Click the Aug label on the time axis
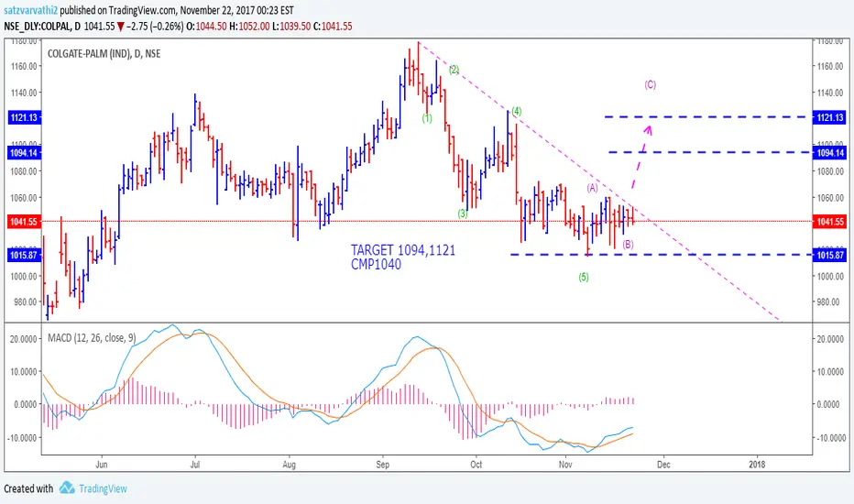The width and height of the screenshot is (854, 504). 289,465
